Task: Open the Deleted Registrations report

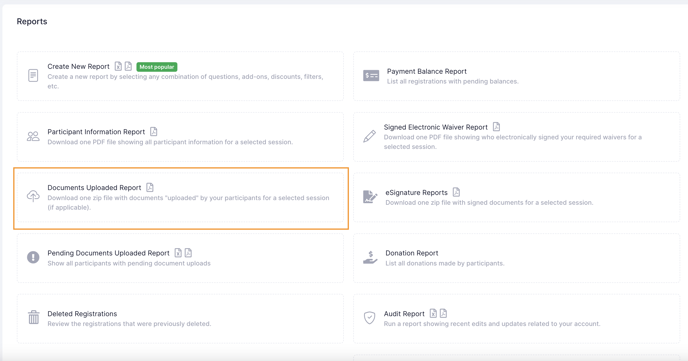Action: 82,314
